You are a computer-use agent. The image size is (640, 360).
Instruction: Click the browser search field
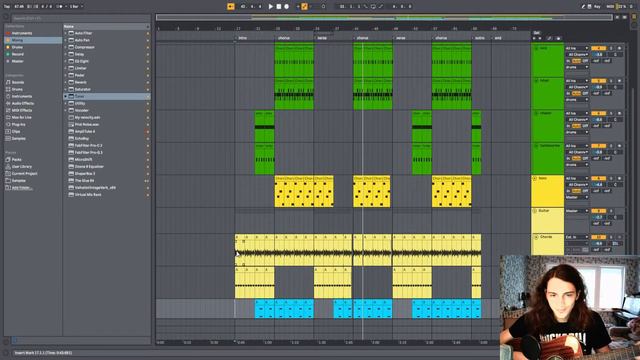coord(80,18)
